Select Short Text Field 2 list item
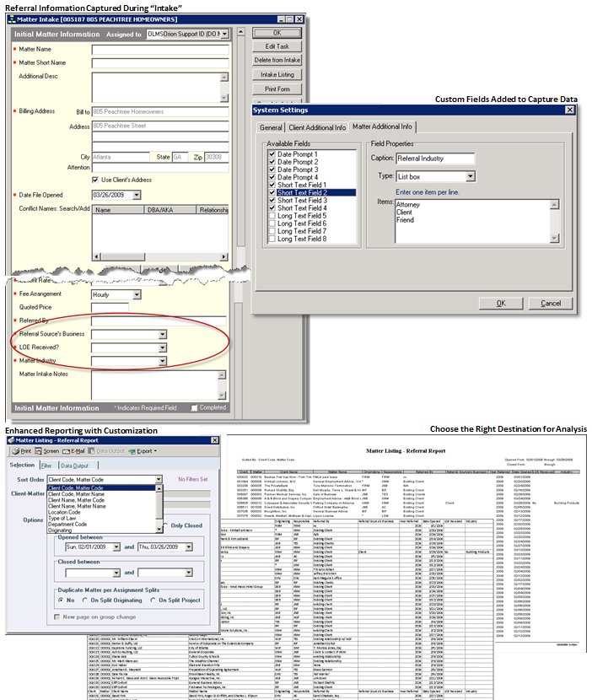Image resolution: width=592 pixels, height=700 pixels. 313,193
